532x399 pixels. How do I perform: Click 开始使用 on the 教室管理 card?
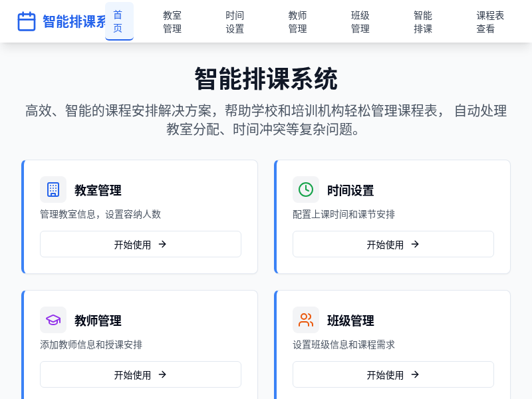(x=140, y=244)
